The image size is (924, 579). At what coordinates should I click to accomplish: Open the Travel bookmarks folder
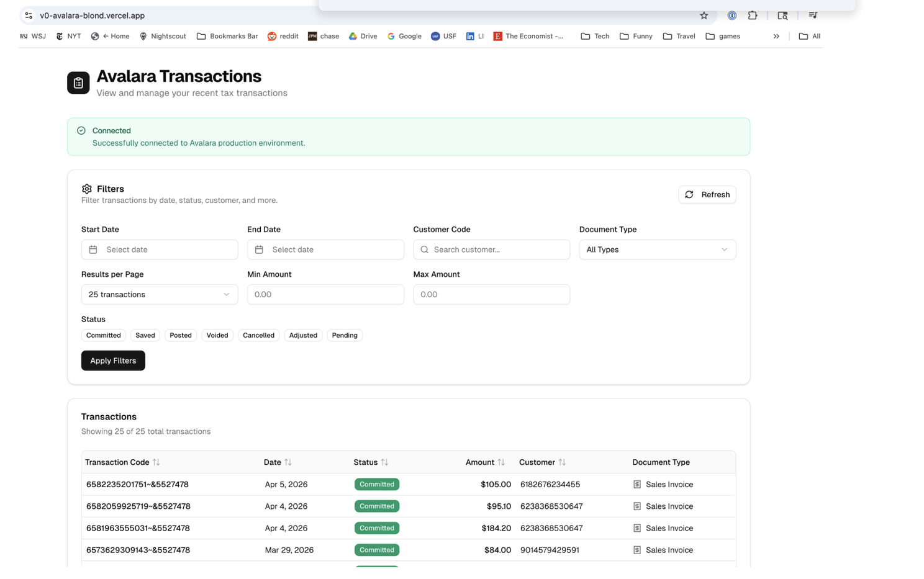[x=679, y=36]
